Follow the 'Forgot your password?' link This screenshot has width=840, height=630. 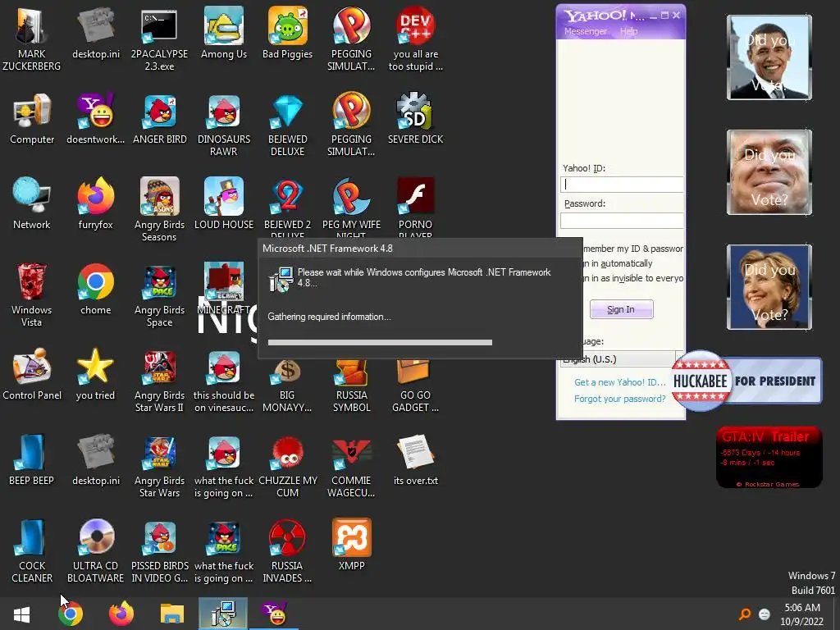pyautogui.click(x=620, y=399)
